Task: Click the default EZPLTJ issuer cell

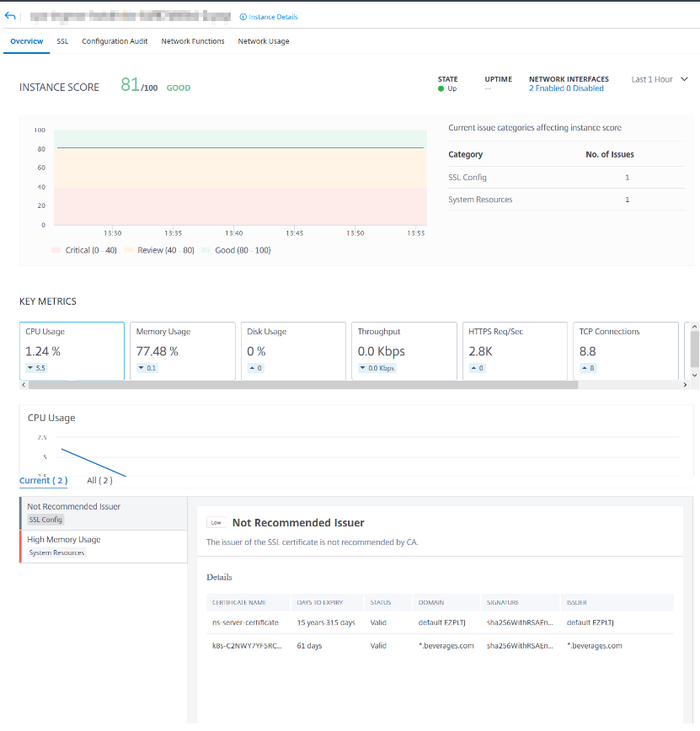Action: coord(590,622)
